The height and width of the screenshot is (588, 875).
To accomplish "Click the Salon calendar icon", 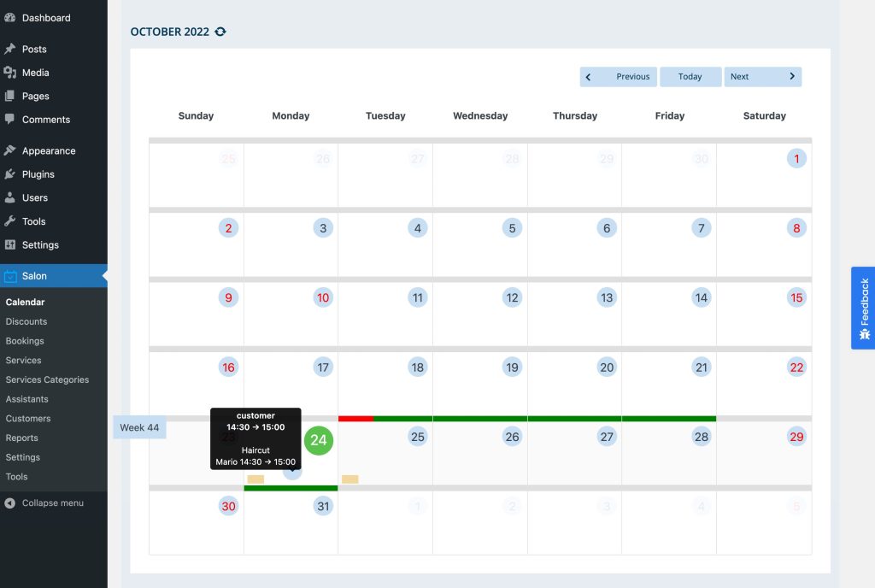I will coord(10,276).
